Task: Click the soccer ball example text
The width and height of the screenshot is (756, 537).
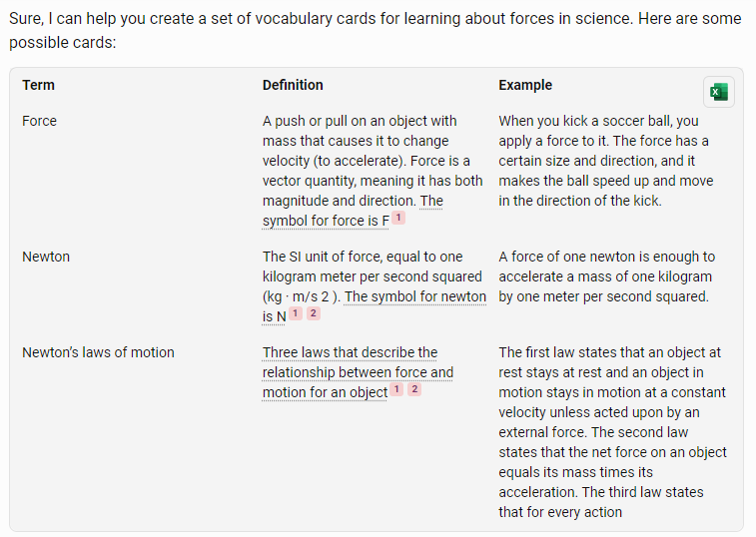Action: (606, 161)
